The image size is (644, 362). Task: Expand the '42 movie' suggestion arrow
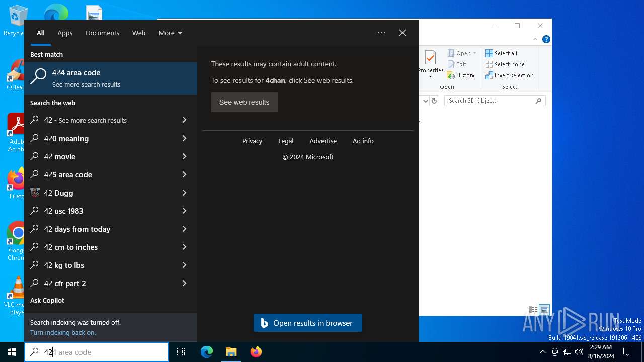click(x=184, y=156)
